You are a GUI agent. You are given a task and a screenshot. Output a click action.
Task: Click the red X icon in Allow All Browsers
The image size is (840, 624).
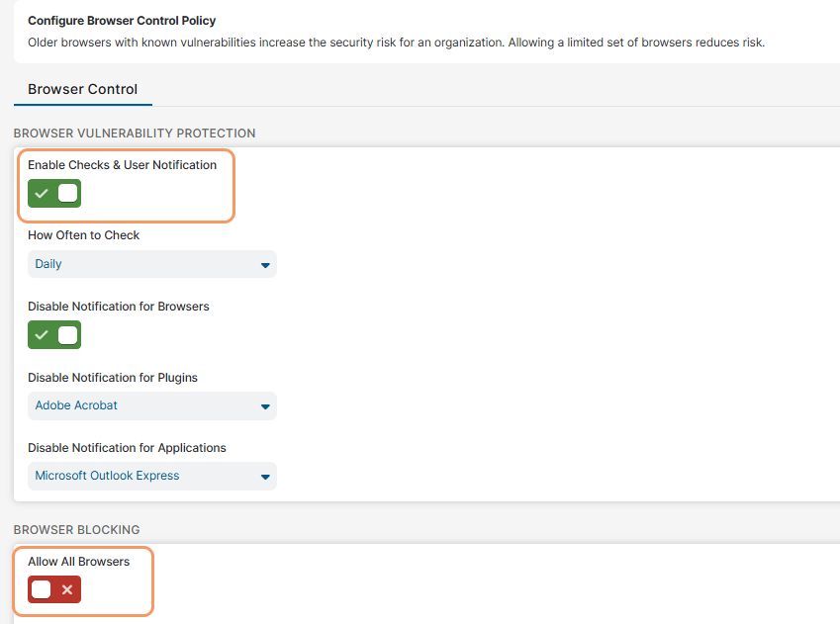[67, 589]
